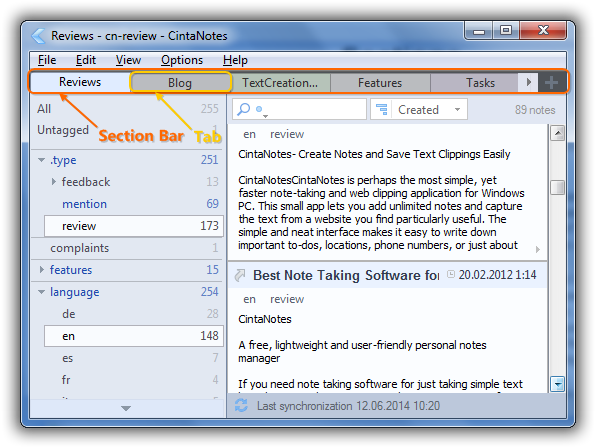Select the es language tag
Image resolution: width=596 pixels, height=448 pixels.
click(x=67, y=358)
